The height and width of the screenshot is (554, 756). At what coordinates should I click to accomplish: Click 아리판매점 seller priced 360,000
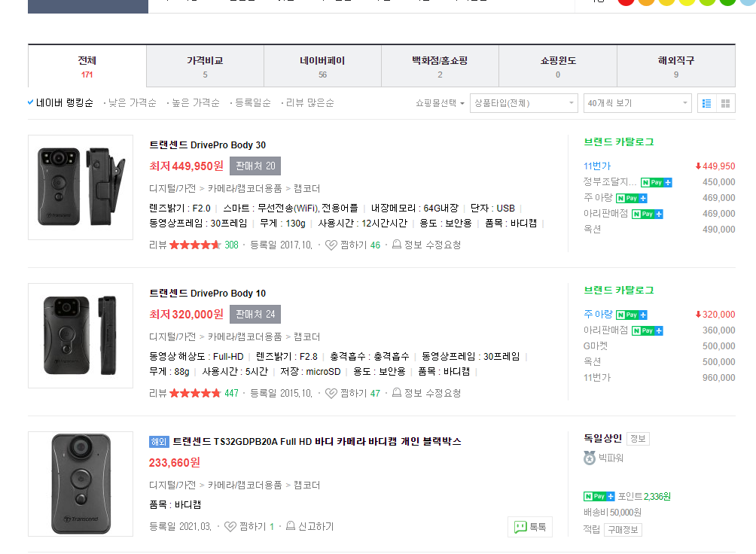(x=605, y=330)
